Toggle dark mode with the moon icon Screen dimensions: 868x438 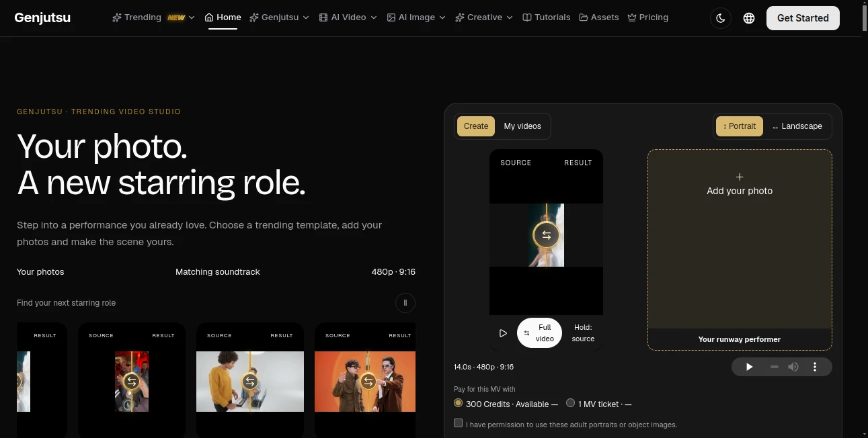(x=721, y=18)
